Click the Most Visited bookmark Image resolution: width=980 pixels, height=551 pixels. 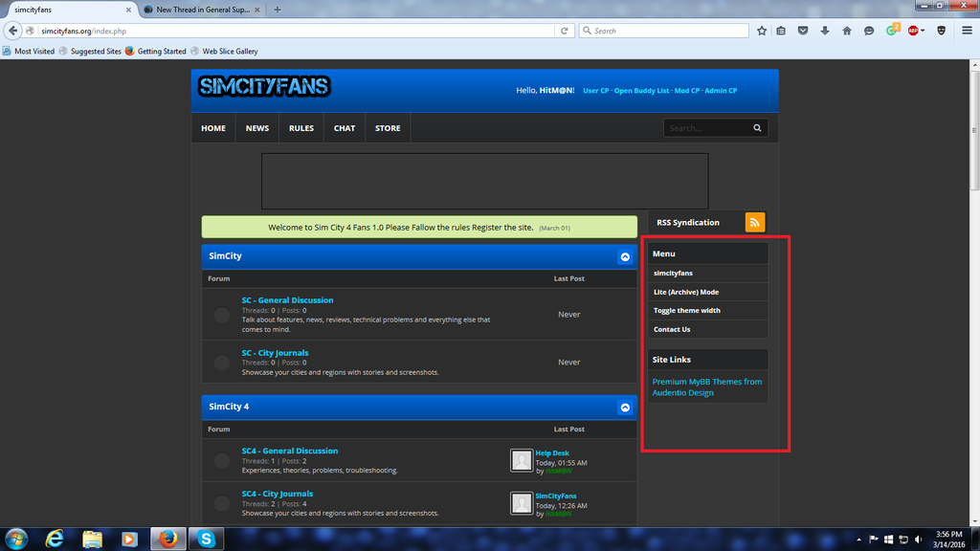point(28,52)
